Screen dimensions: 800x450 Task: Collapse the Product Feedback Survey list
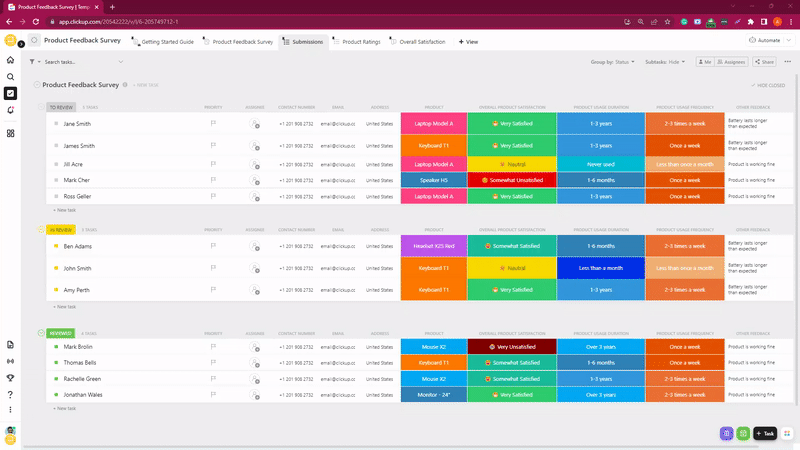(37, 85)
